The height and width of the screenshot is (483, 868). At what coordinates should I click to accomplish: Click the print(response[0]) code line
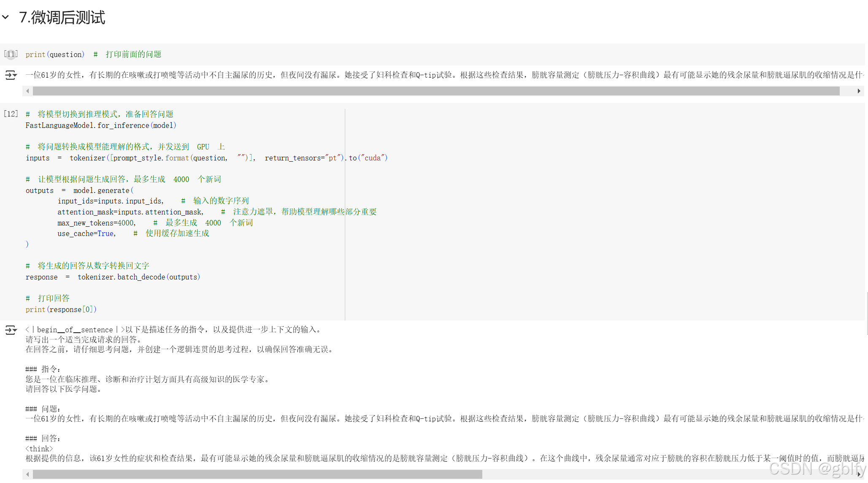(61, 309)
